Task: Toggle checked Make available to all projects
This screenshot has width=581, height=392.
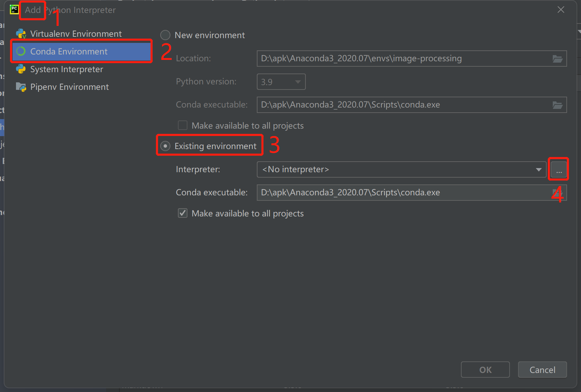Action: click(183, 213)
